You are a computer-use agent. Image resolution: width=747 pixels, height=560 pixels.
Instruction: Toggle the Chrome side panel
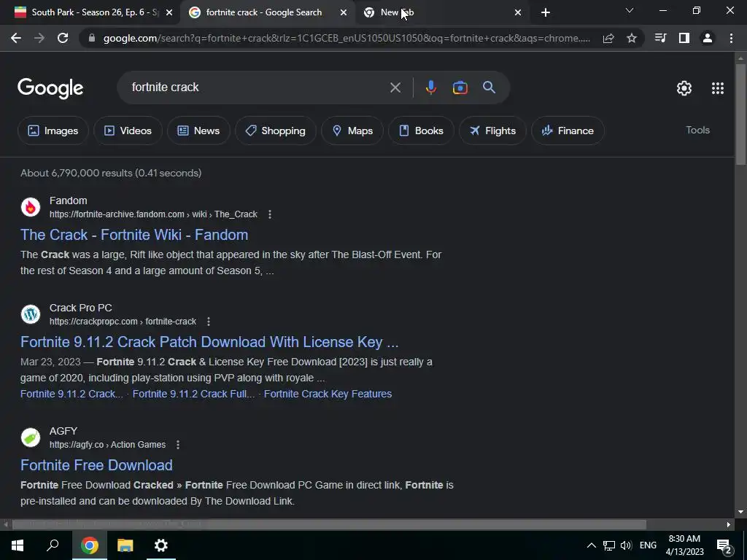pyautogui.click(x=684, y=38)
